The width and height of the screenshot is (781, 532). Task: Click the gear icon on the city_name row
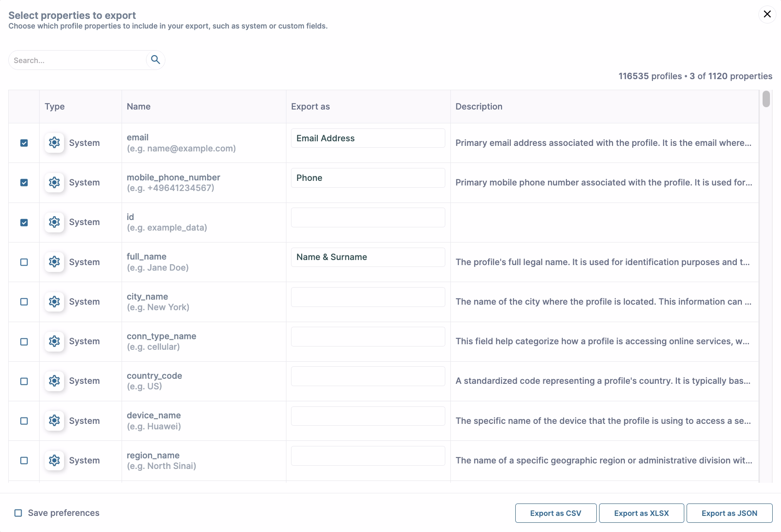pyautogui.click(x=54, y=301)
